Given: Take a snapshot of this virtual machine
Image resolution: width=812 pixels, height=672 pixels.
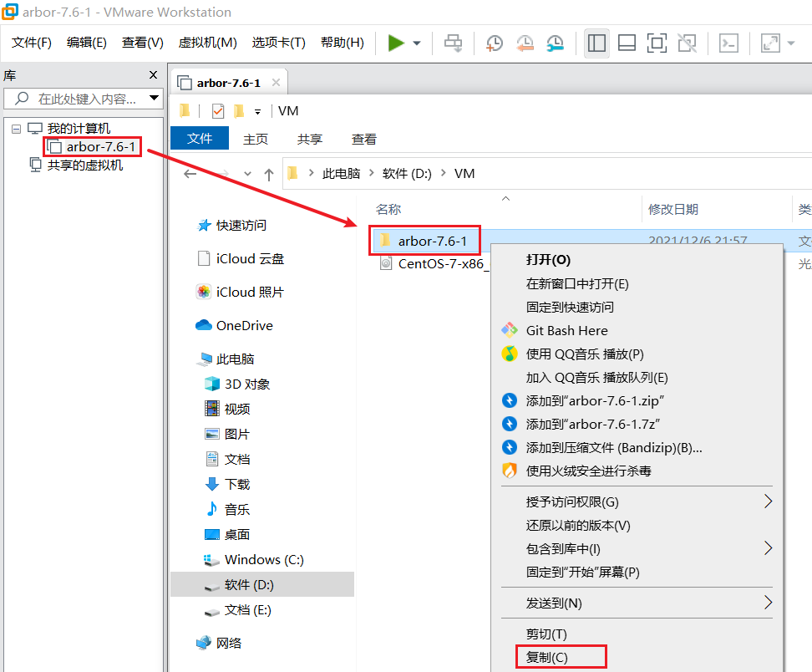Looking at the screenshot, I should (x=494, y=43).
